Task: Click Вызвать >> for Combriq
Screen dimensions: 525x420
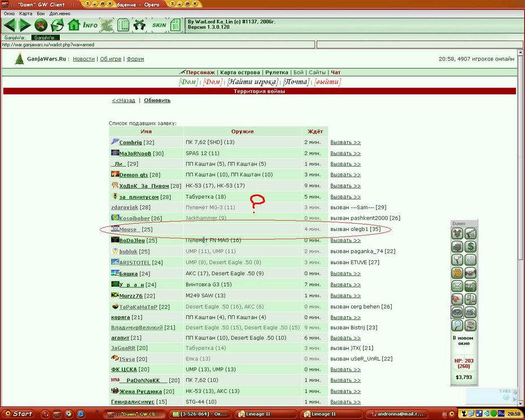Action: pos(345,142)
